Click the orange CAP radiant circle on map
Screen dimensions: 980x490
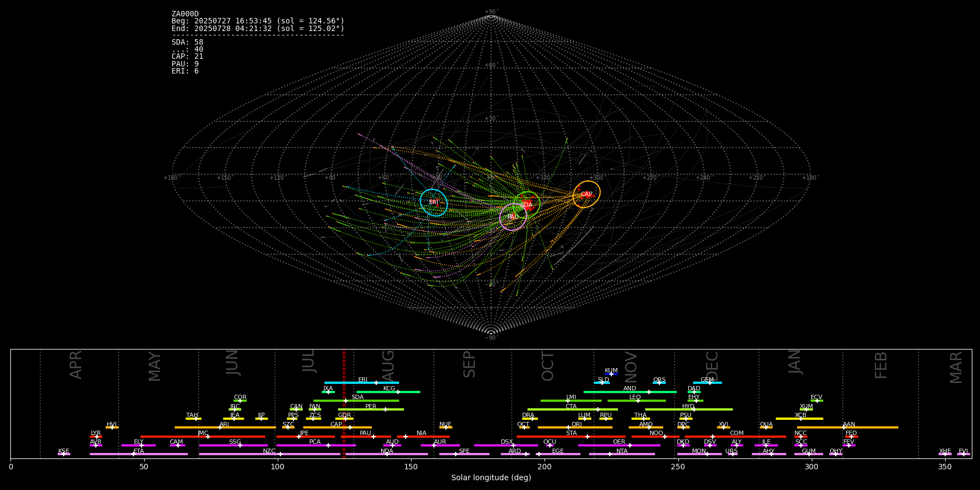pos(586,194)
